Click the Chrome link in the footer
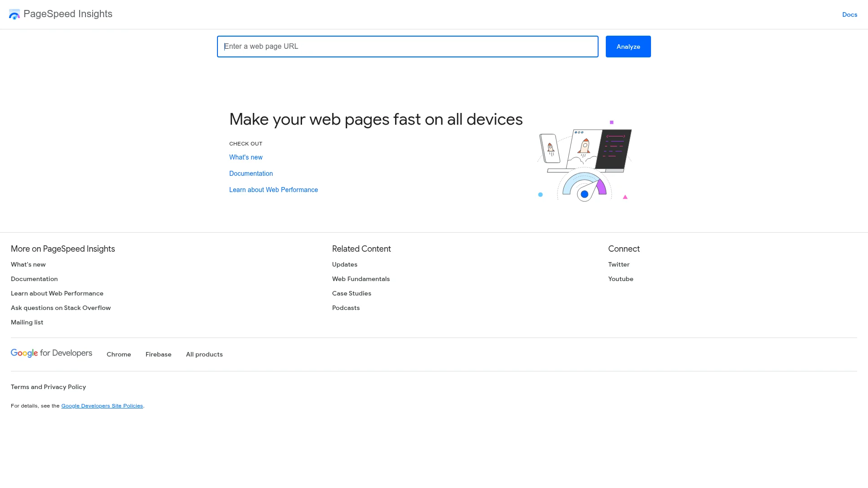This screenshot has height=488, width=868. point(118,354)
